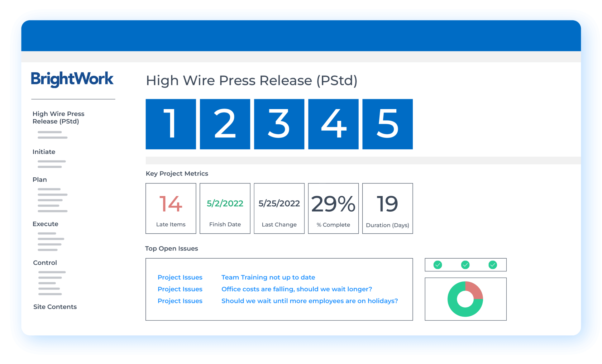Click the first Project Issues link

point(180,277)
